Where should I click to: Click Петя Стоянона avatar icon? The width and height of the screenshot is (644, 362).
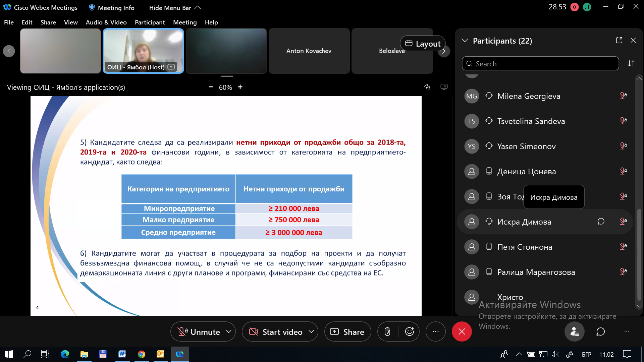472,247
